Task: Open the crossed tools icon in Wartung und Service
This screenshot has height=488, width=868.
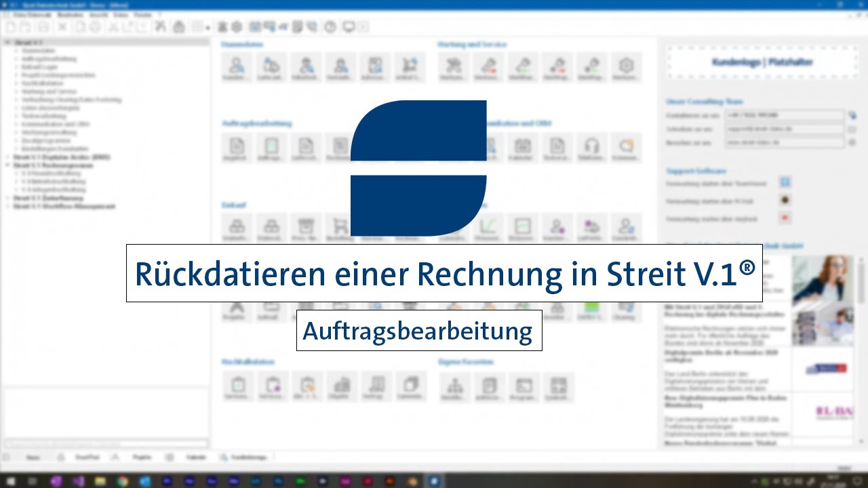Action: 453,68
